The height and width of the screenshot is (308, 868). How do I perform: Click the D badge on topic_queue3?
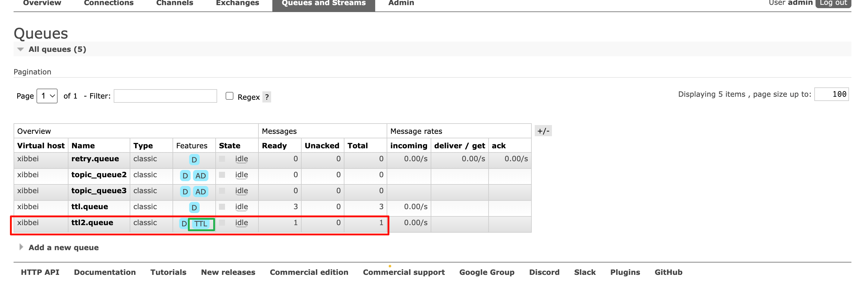(185, 192)
